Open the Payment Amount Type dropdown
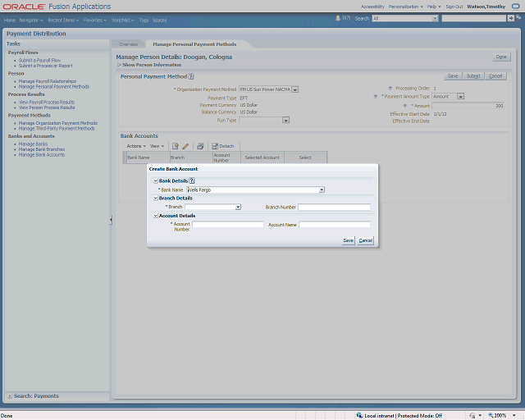525x420 pixels. click(x=461, y=97)
